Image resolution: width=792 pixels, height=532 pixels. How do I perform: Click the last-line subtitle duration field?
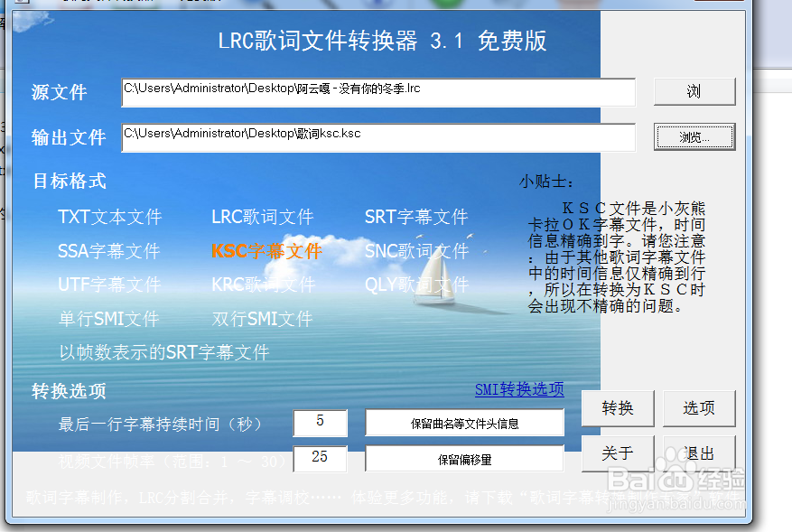321,423
